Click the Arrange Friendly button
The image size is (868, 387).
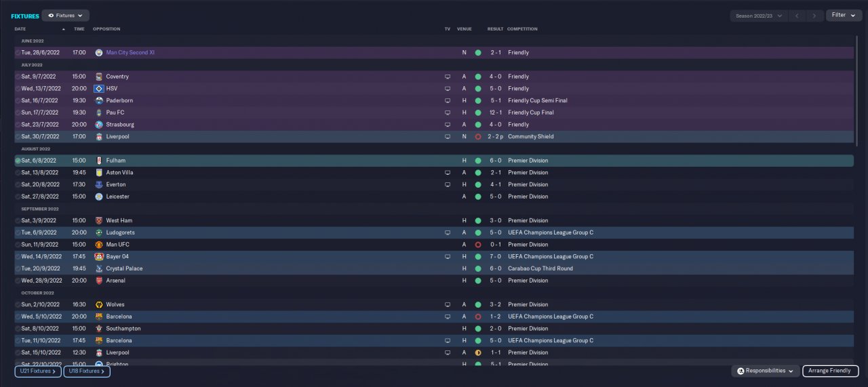pyautogui.click(x=830, y=371)
